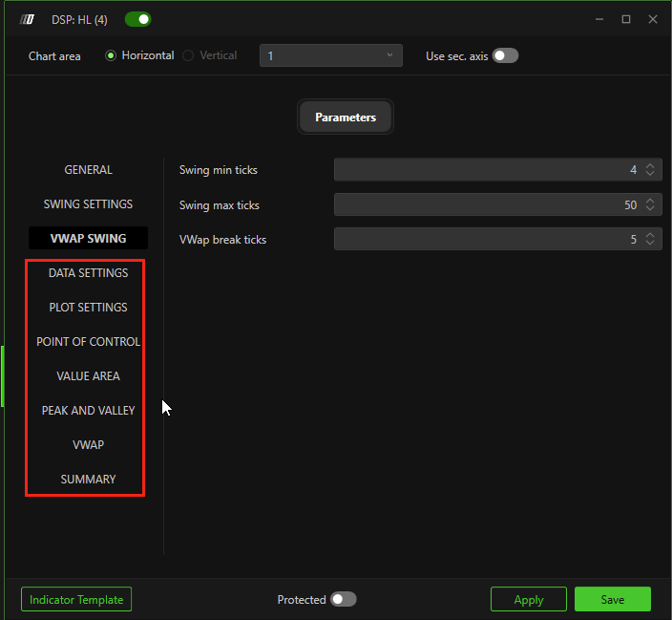Click the app logo icon in title bar
This screenshot has width=672, height=620.
pos(28,19)
